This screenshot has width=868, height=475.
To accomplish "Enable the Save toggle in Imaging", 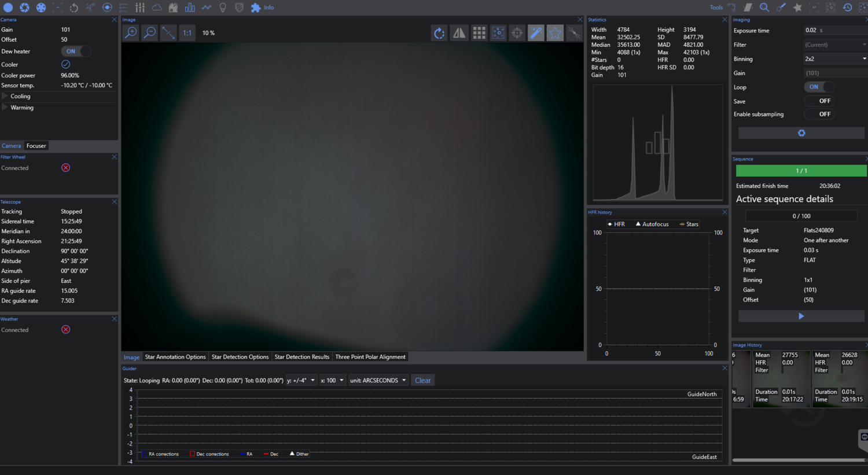I will [819, 101].
